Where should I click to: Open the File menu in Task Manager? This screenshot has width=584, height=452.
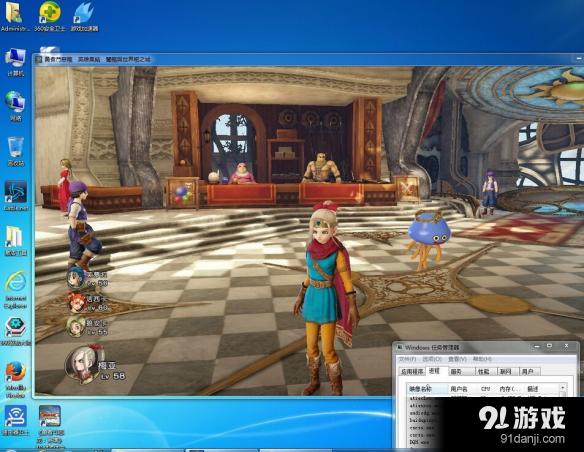click(407, 359)
